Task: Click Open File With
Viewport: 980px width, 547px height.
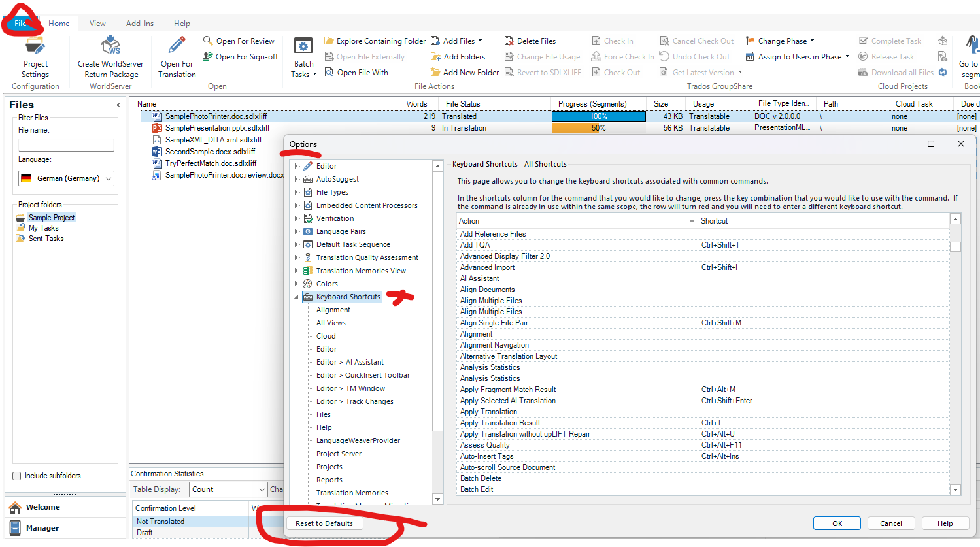Action: [x=356, y=73]
